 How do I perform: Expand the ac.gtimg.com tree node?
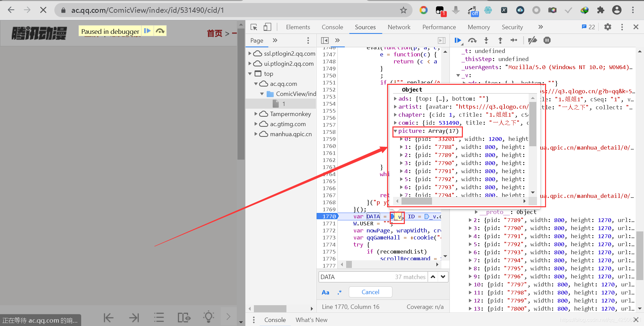(256, 124)
